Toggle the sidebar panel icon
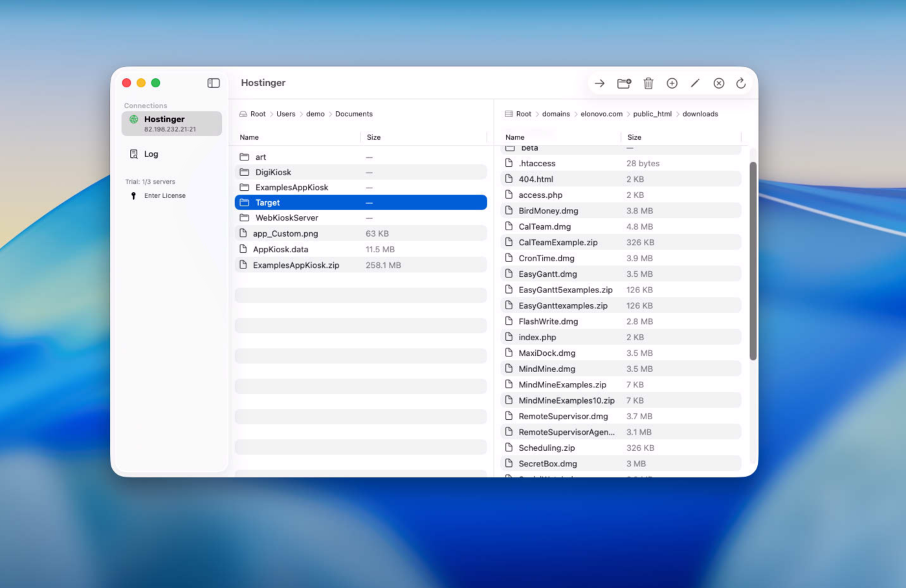Screen dimensions: 906x588 click(214, 83)
